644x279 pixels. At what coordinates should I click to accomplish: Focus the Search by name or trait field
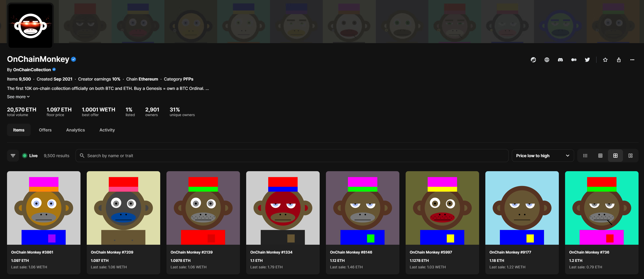click(x=292, y=156)
